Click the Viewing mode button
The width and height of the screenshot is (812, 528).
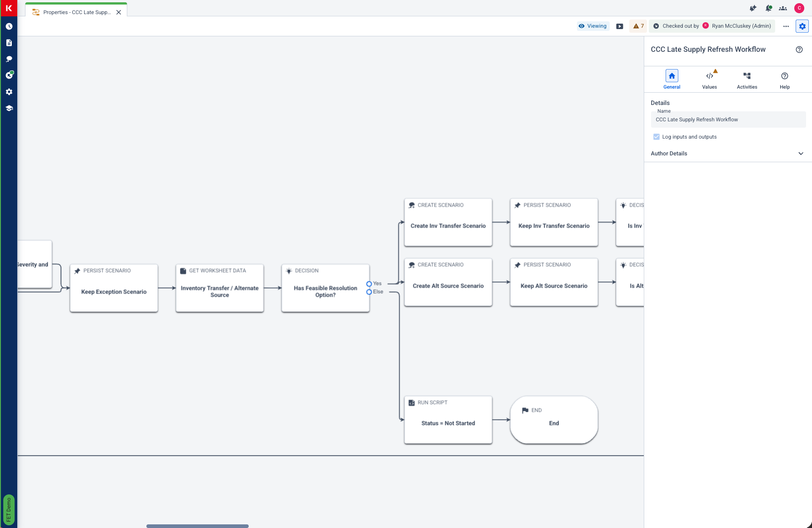593,26
